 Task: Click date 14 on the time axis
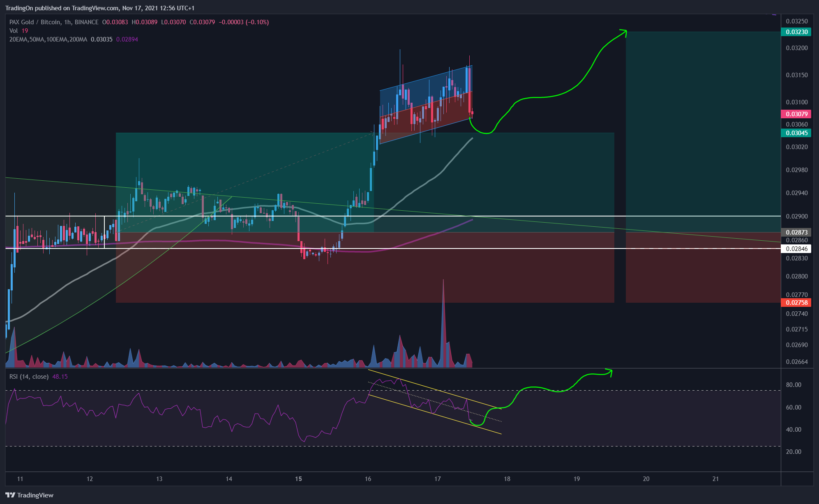pyautogui.click(x=229, y=479)
